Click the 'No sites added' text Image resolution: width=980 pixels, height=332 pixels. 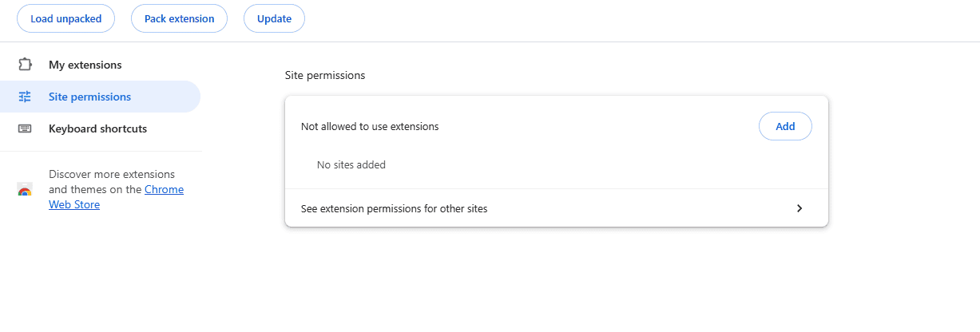(x=351, y=165)
